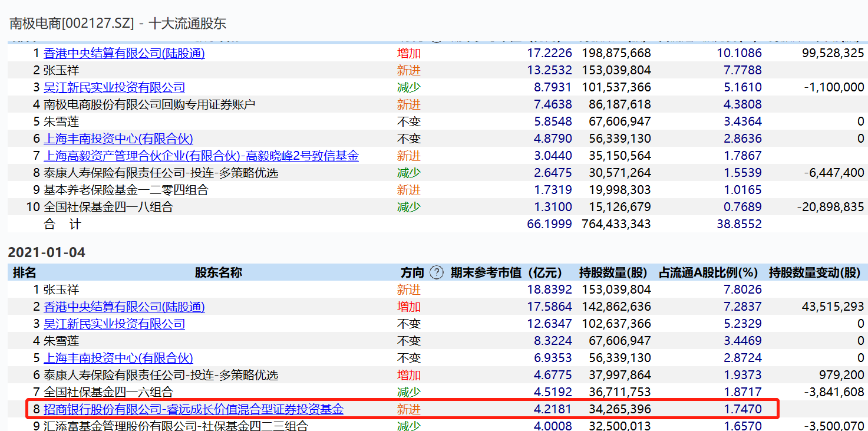Screen dimensions: 868x431
Task: Select shares count 15,126,679
Action: tap(620, 207)
